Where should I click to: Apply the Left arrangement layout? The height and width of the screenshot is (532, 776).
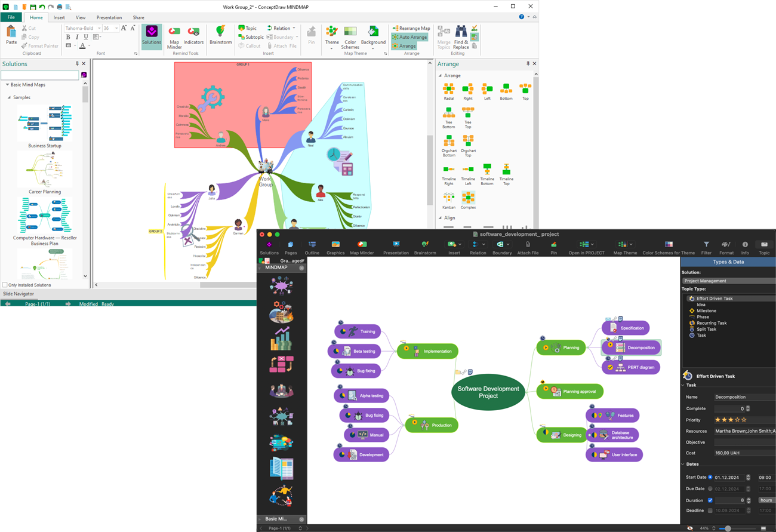(x=487, y=91)
